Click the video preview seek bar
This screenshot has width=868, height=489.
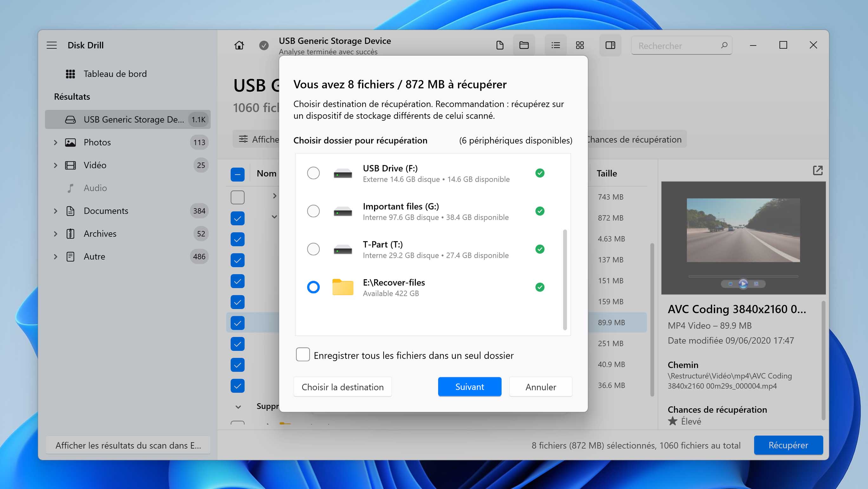(x=743, y=276)
